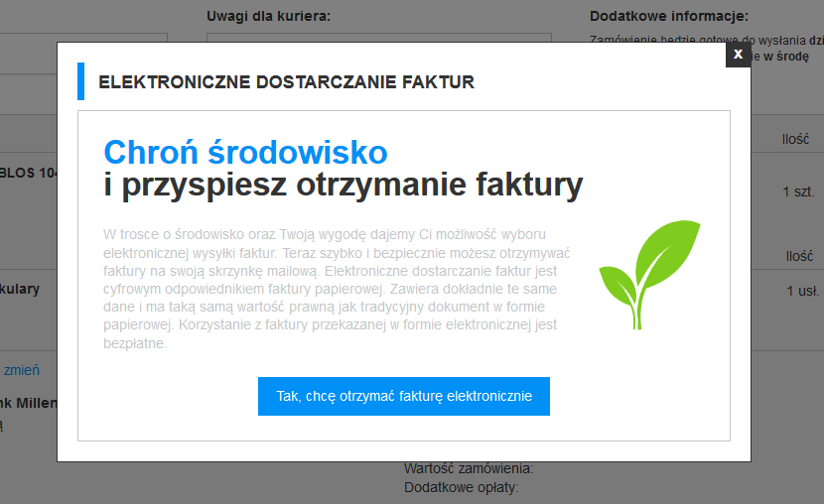
Task: Click the blue bar beside the popup title
Action: pyautogui.click(x=81, y=81)
